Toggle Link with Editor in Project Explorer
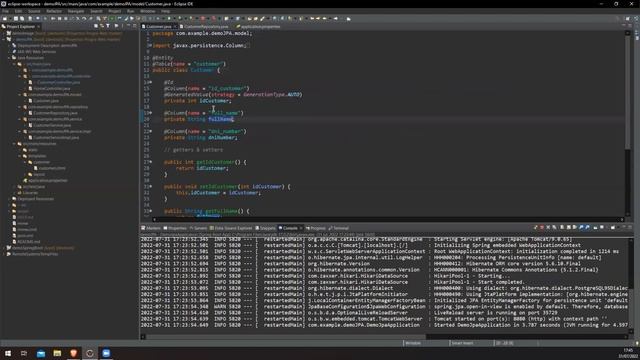Viewport: 640px width, 360px height. 102,26
